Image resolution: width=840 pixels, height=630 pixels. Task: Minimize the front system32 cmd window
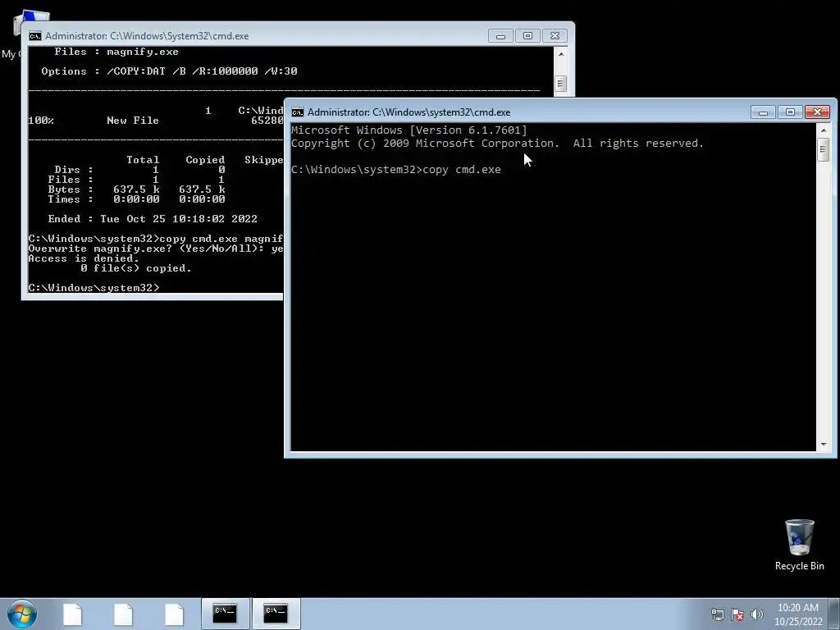pos(763,112)
